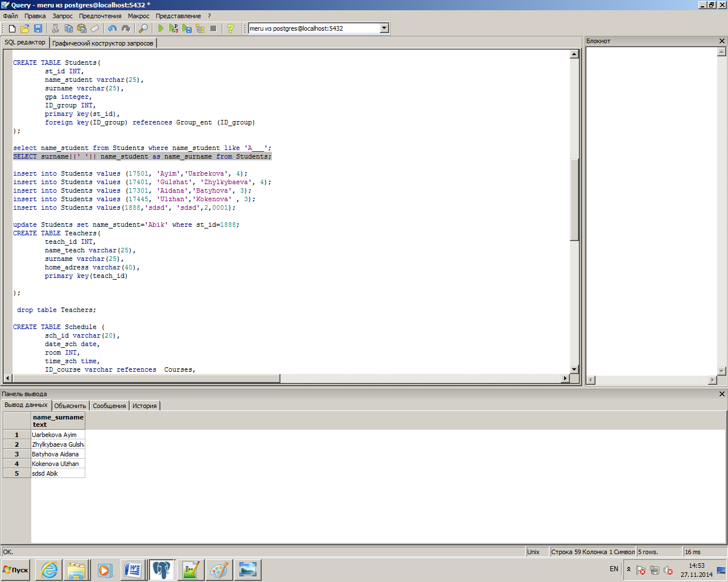Click the SQL editor horizontal scroll right arrow
The height and width of the screenshot is (582, 728).
(565, 378)
